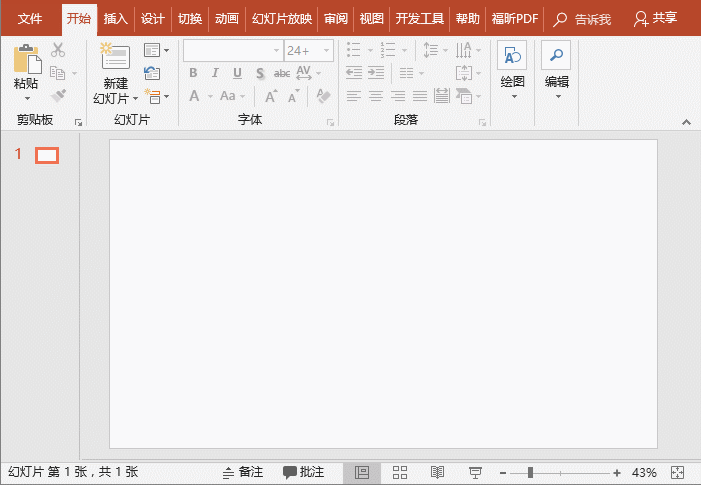Toggle Italic text formatting
The image size is (701, 485).
click(x=215, y=73)
